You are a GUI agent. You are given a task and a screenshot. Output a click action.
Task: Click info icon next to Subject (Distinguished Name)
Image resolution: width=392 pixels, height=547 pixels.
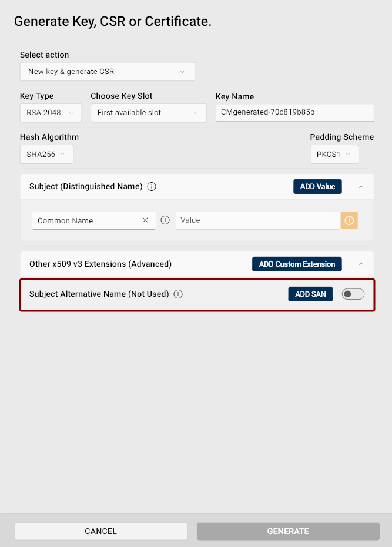click(x=152, y=187)
